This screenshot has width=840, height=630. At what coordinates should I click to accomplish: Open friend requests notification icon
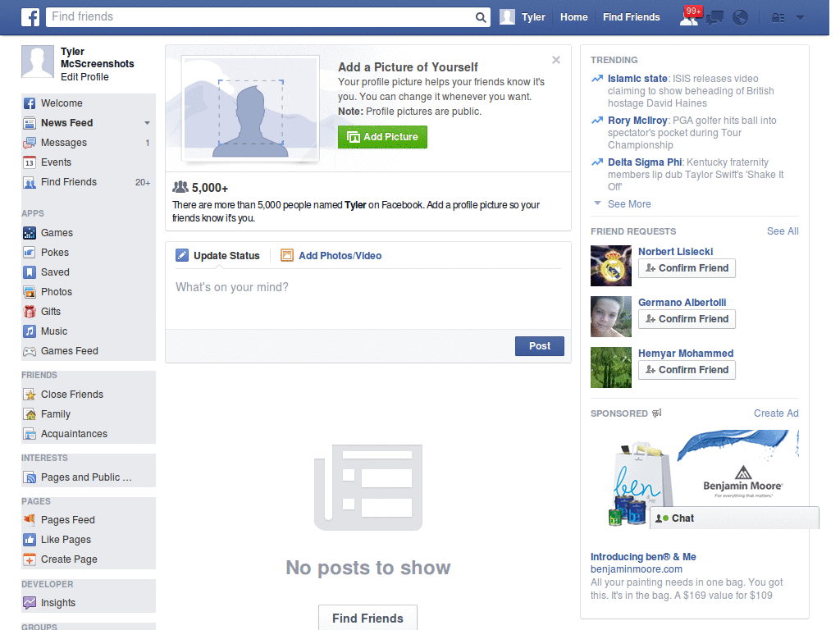[x=689, y=17]
